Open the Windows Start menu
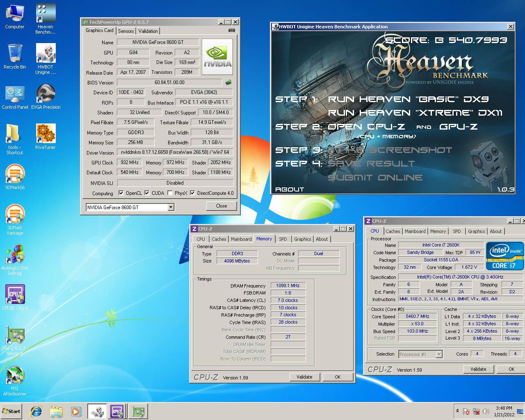The image size is (525, 420). pos(11,411)
